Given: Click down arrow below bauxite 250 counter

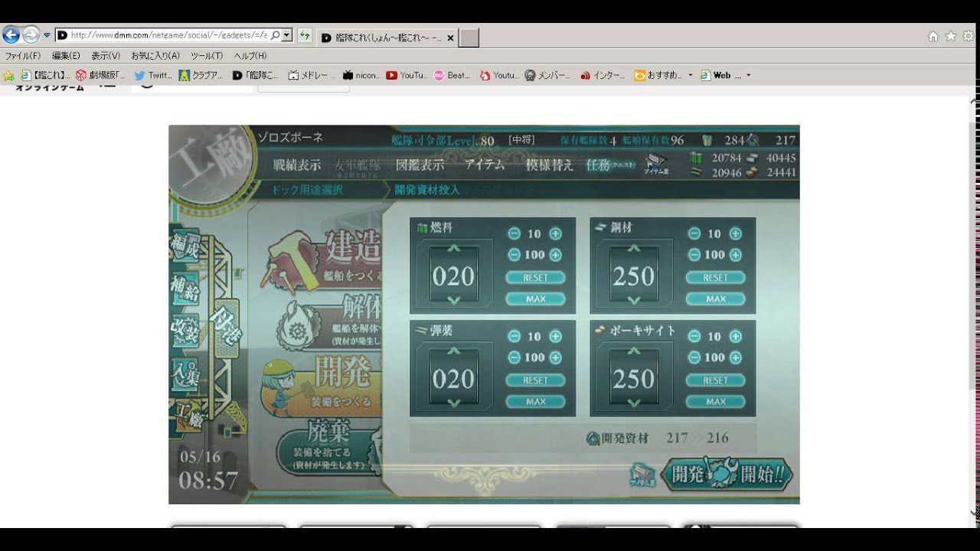Looking at the screenshot, I should [x=633, y=403].
